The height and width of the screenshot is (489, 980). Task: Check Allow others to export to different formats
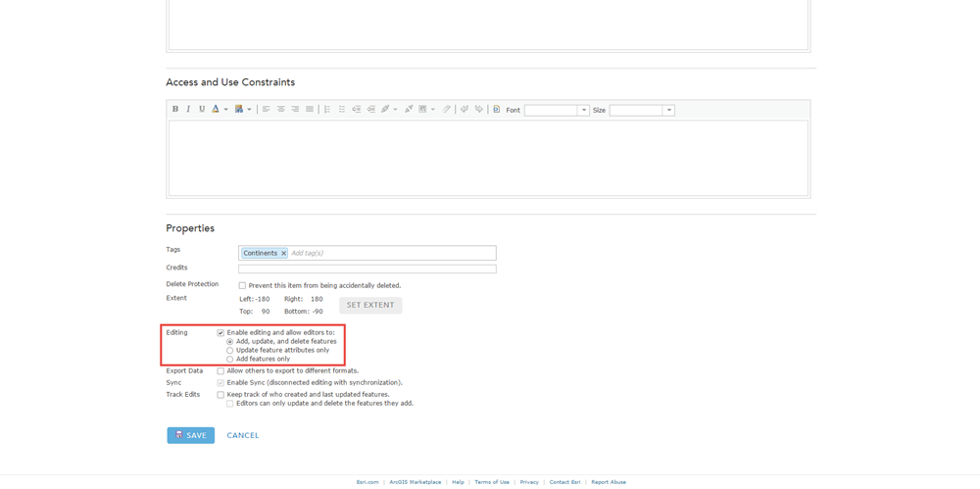pyautogui.click(x=220, y=370)
